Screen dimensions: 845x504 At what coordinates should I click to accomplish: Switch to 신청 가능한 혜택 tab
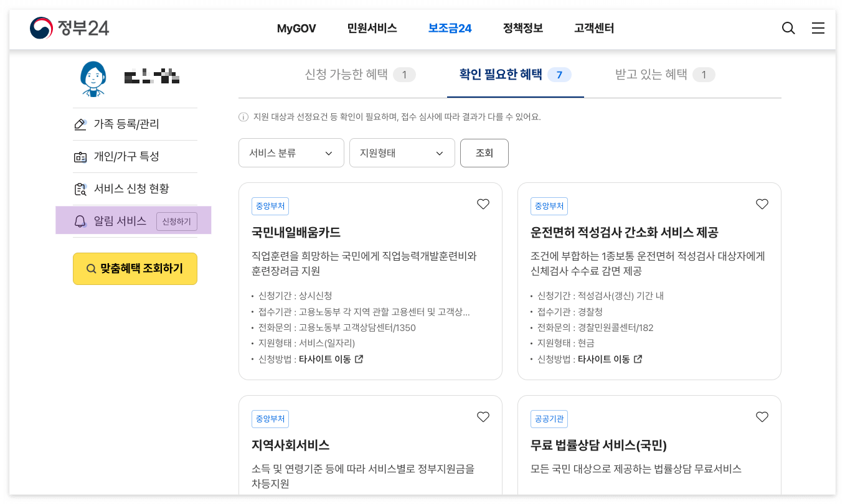(x=360, y=75)
